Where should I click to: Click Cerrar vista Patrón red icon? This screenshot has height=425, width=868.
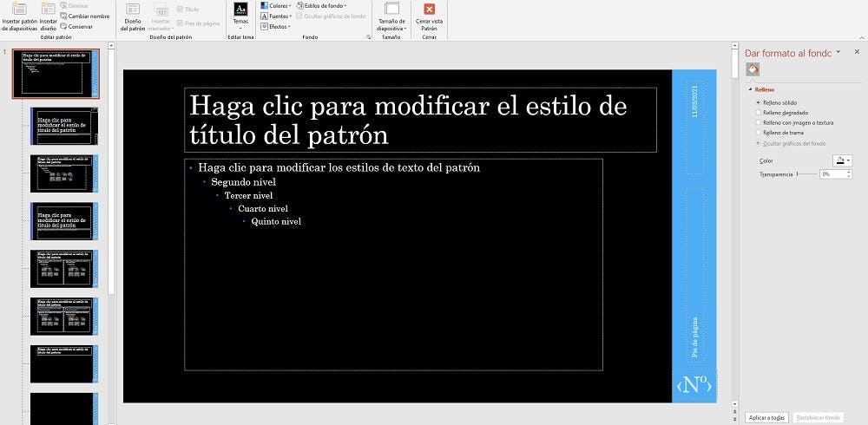(x=429, y=10)
